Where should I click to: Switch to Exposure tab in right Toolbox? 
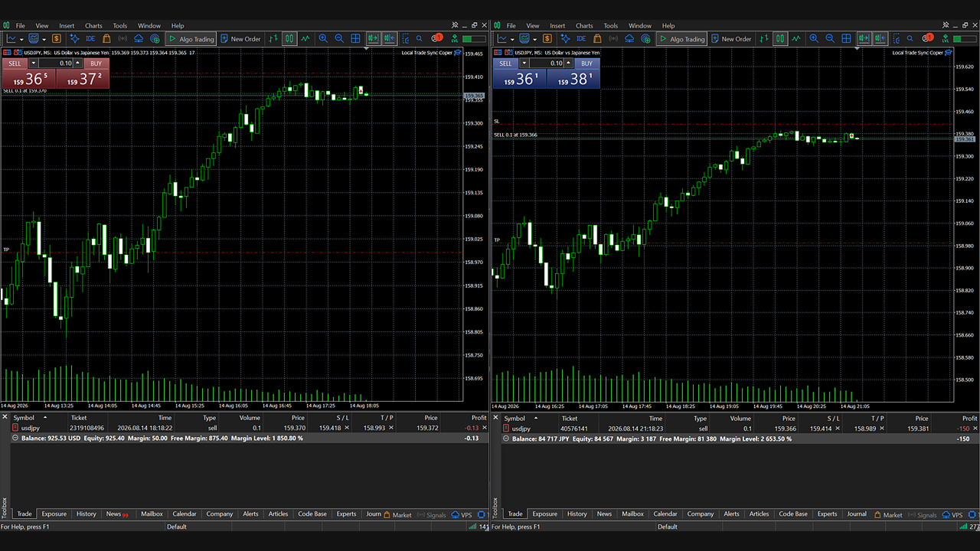(544, 514)
